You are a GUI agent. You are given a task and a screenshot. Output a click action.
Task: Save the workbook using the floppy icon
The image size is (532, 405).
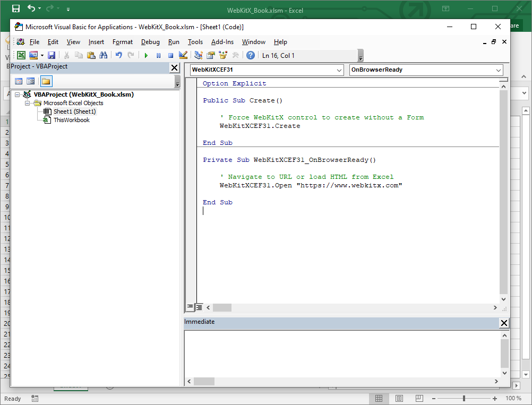(52, 55)
